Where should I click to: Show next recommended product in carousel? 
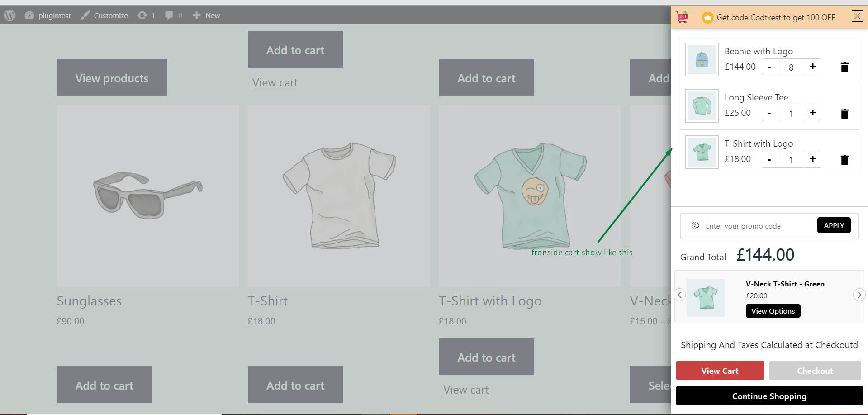pyautogui.click(x=859, y=295)
